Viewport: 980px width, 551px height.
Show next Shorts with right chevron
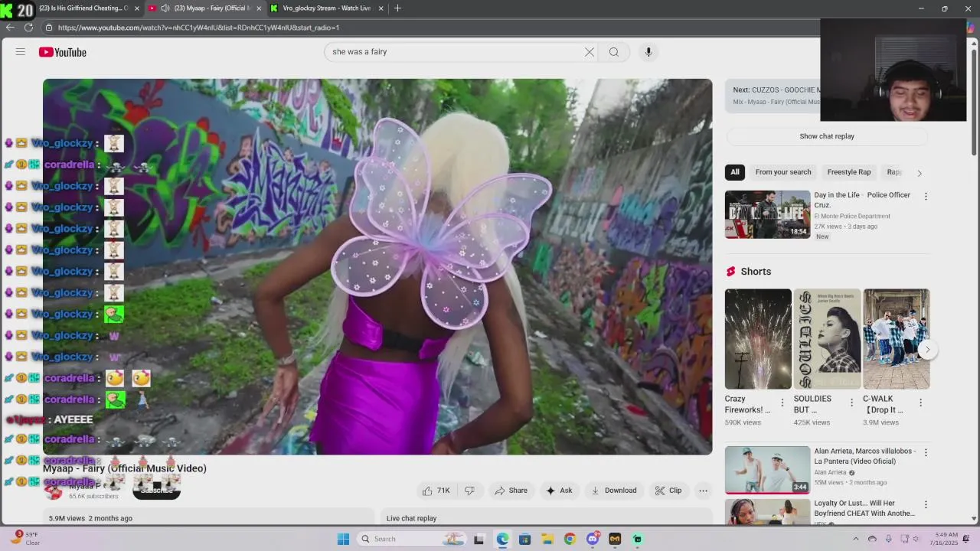click(x=927, y=350)
